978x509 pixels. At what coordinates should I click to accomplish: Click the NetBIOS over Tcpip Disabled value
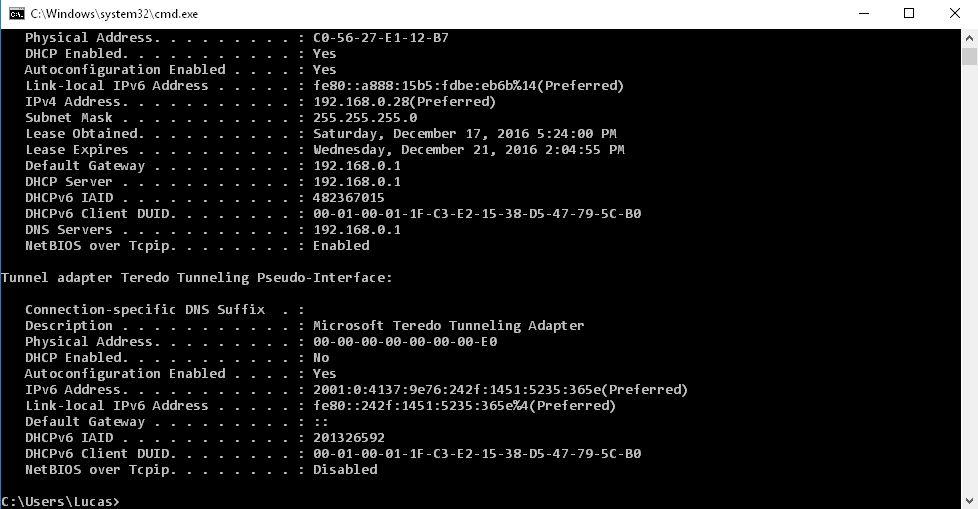pos(345,470)
